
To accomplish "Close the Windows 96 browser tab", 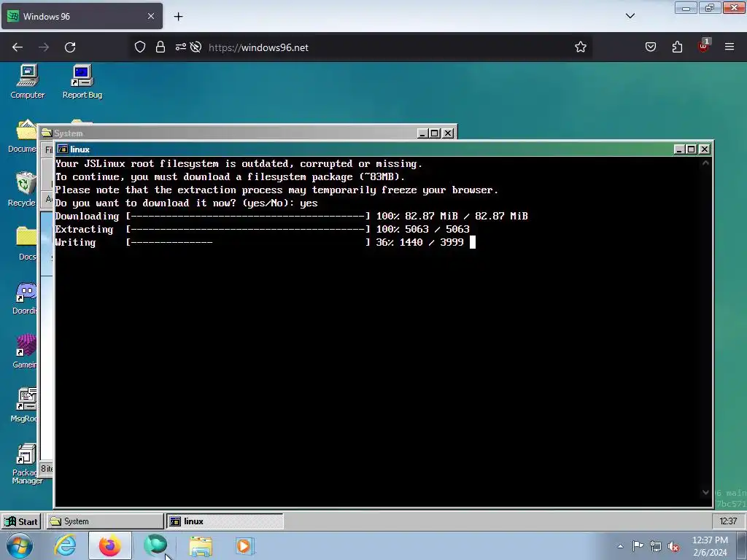I will pyautogui.click(x=151, y=16).
